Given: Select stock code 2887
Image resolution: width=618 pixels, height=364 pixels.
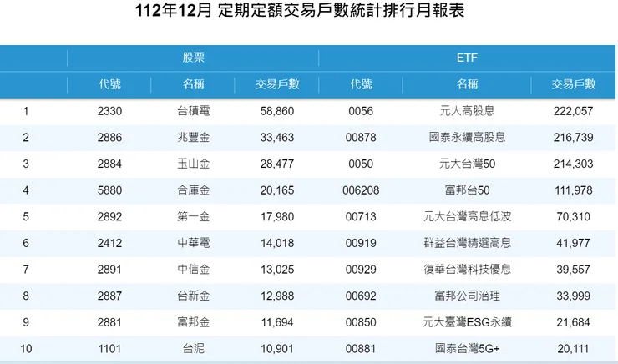Looking at the screenshot, I should (x=109, y=296).
